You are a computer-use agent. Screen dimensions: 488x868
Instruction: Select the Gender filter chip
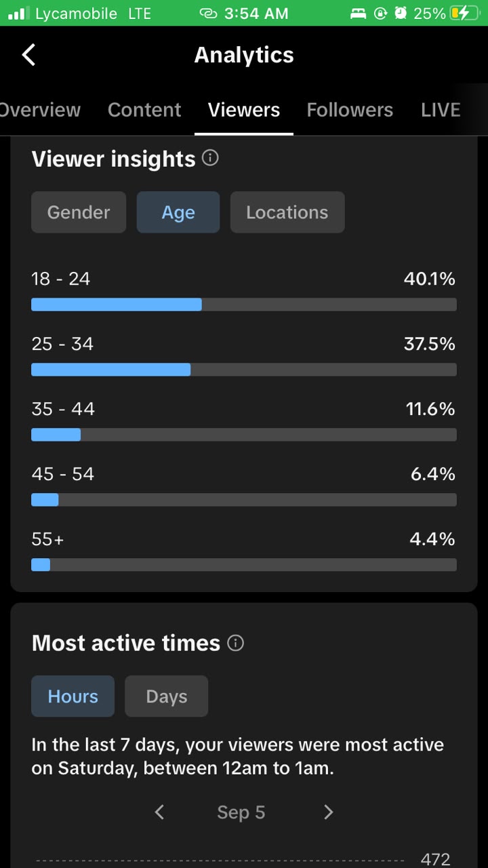[x=79, y=212]
